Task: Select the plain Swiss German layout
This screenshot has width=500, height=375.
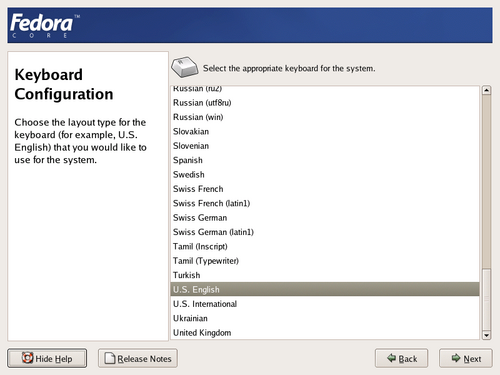Action: (325, 217)
